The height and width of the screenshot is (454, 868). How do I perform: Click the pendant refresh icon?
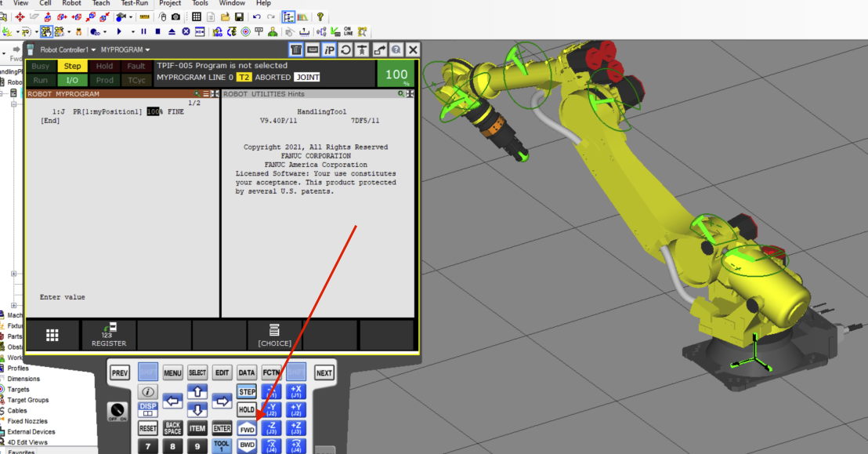tap(345, 50)
